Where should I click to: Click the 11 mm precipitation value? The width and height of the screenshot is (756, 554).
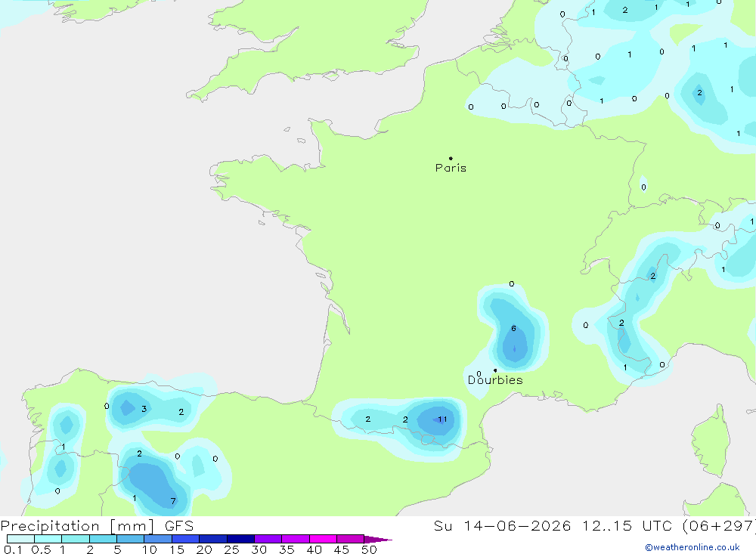tap(442, 419)
